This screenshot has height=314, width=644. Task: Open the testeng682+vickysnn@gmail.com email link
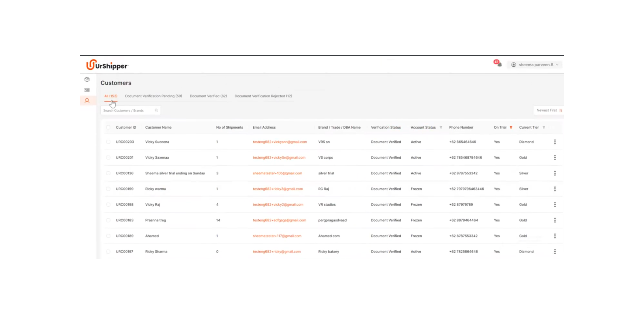pyautogui.click(x=280, y=142)
